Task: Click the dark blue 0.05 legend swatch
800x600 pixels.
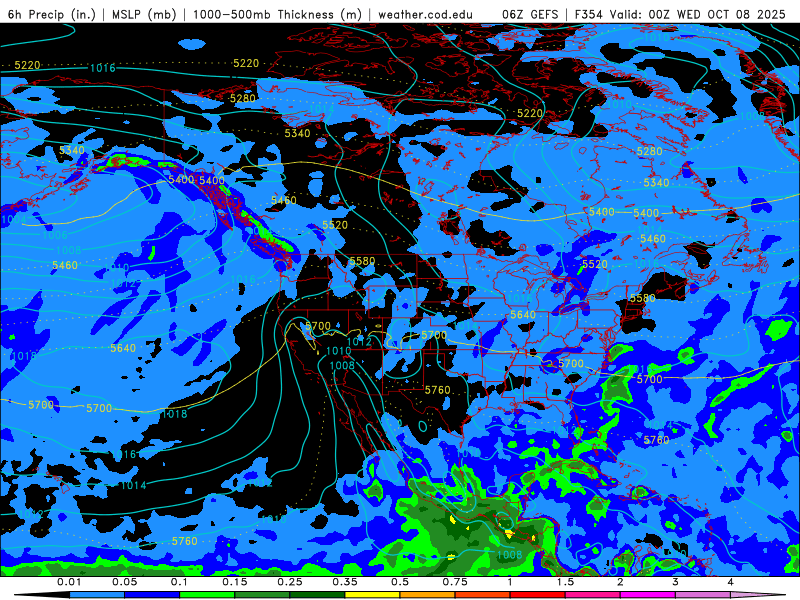Action: [152, 595]
